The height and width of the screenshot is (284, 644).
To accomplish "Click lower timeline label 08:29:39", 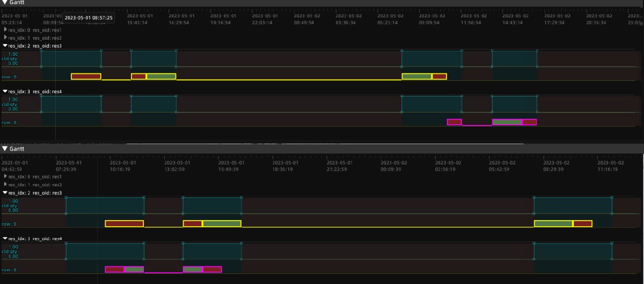I will pyautogui.click(x=554, y=169).
